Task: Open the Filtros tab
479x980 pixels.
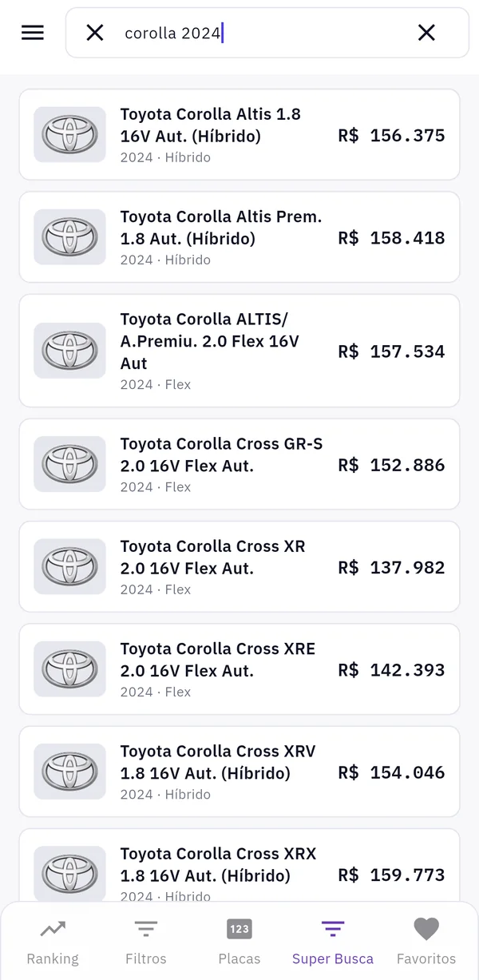Action: click(x=146, y=942)
